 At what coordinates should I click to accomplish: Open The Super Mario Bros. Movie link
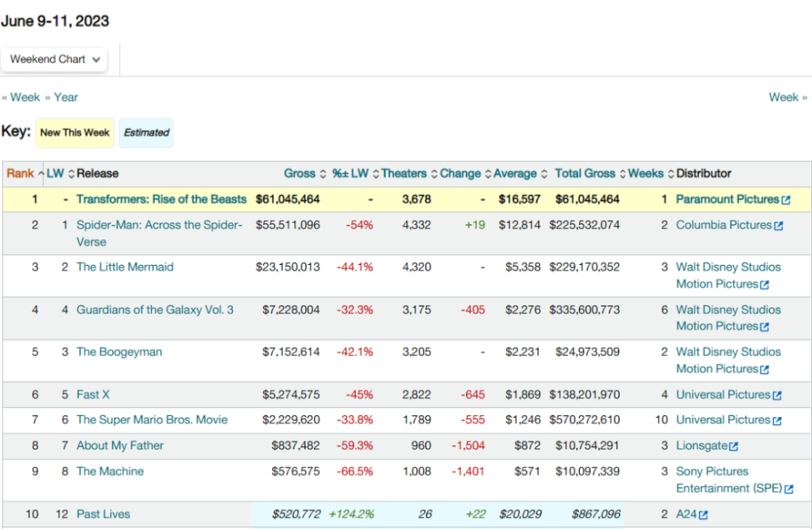point(152,420)
